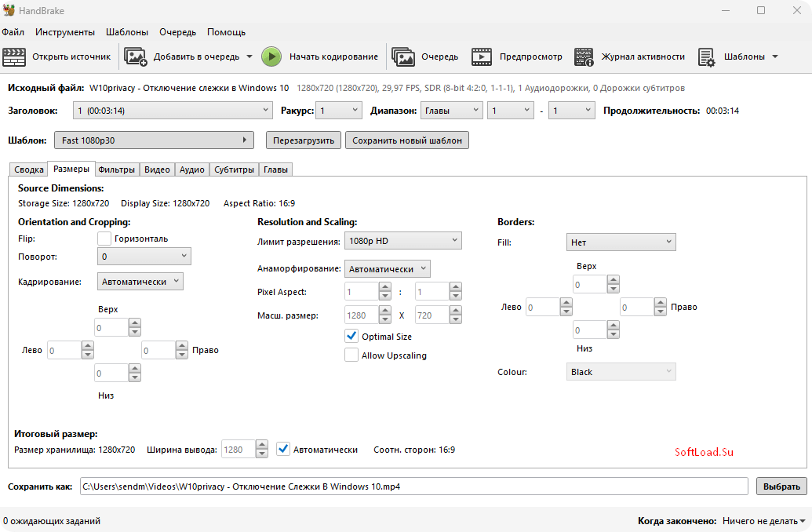Select the Размеры tab
The image size is (812, 532).
click(x=71, y=169)
